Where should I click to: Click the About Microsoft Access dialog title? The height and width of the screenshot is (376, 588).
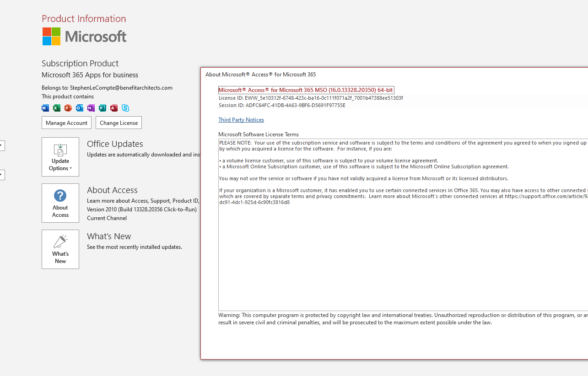(260, 75)
